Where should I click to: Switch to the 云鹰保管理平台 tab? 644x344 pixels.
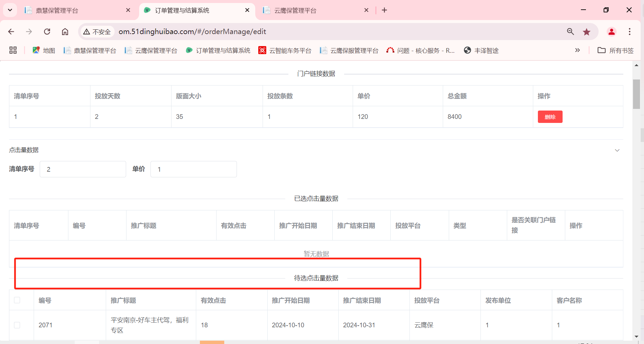(310, 10)
